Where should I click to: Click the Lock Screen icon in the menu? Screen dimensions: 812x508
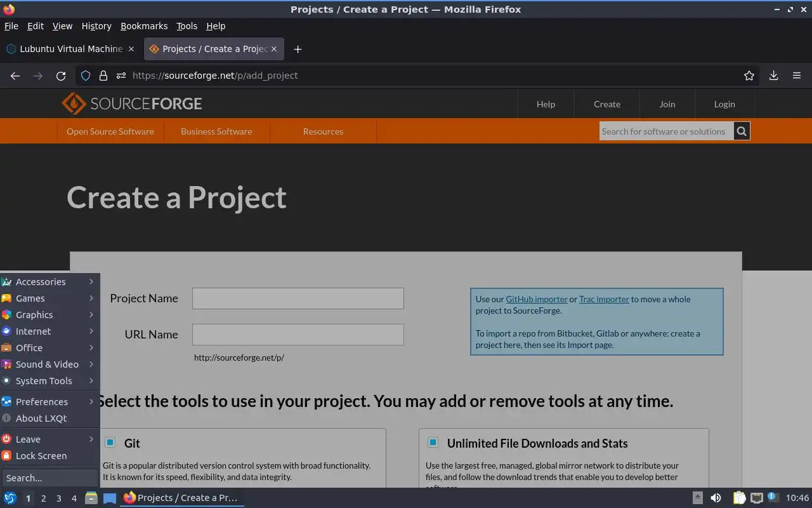point(6,455)
